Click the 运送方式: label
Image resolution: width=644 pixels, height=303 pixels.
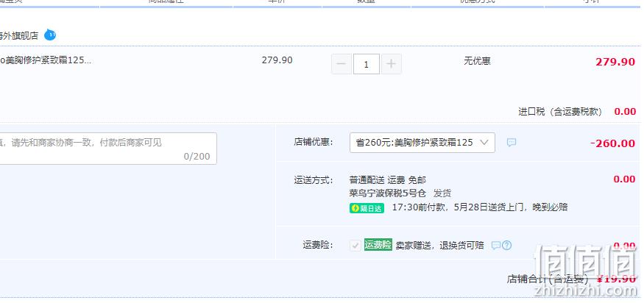pos(314,180)
